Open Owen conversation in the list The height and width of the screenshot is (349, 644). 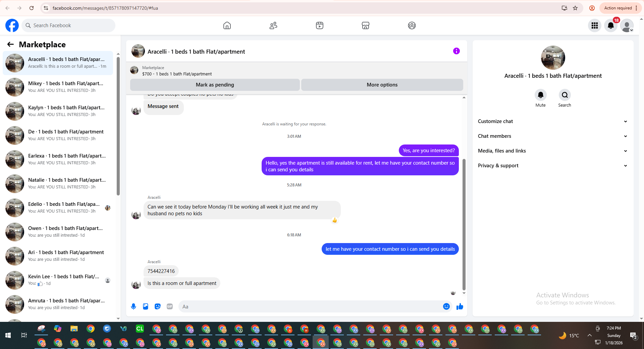click(58, 232)
